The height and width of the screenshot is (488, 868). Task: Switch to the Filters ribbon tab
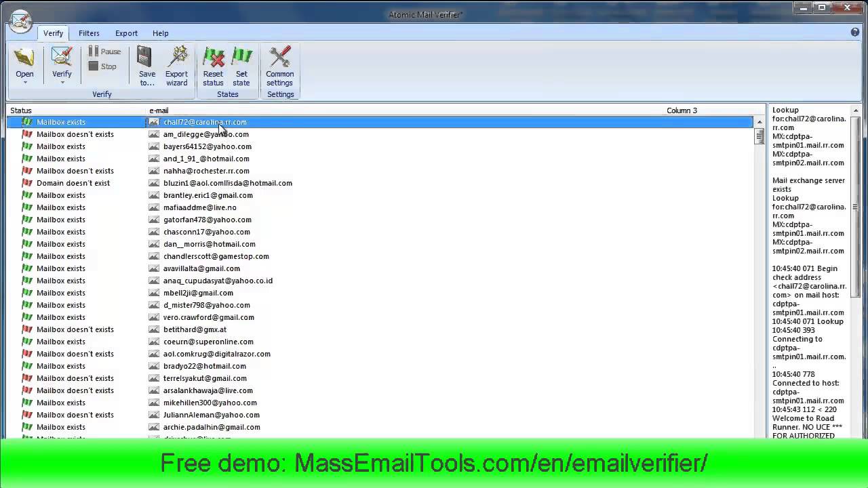tap(89, 33)
